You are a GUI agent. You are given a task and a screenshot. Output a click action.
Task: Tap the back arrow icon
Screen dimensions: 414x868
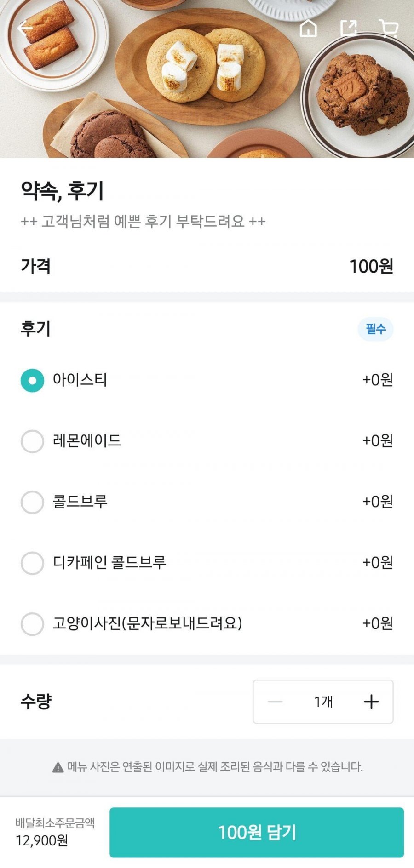pos(25,29)
